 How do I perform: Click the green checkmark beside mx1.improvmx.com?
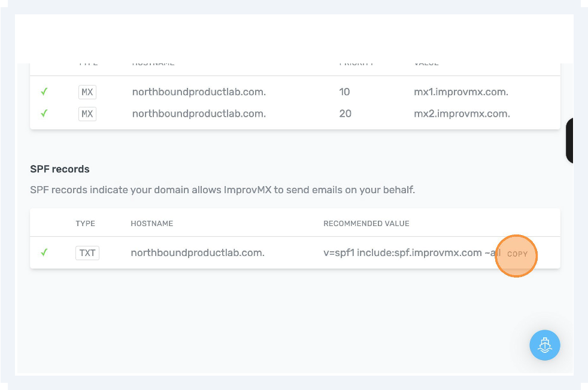coord(44,92)
